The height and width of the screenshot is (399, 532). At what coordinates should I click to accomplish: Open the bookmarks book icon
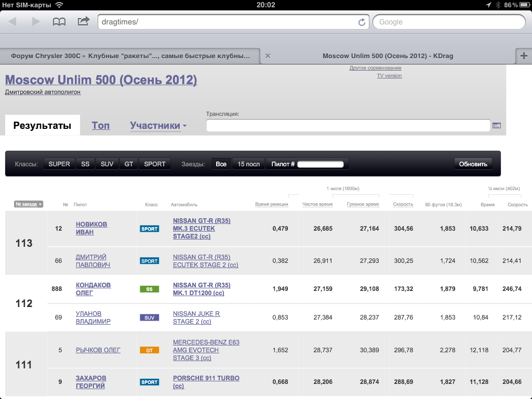(59, 22)
